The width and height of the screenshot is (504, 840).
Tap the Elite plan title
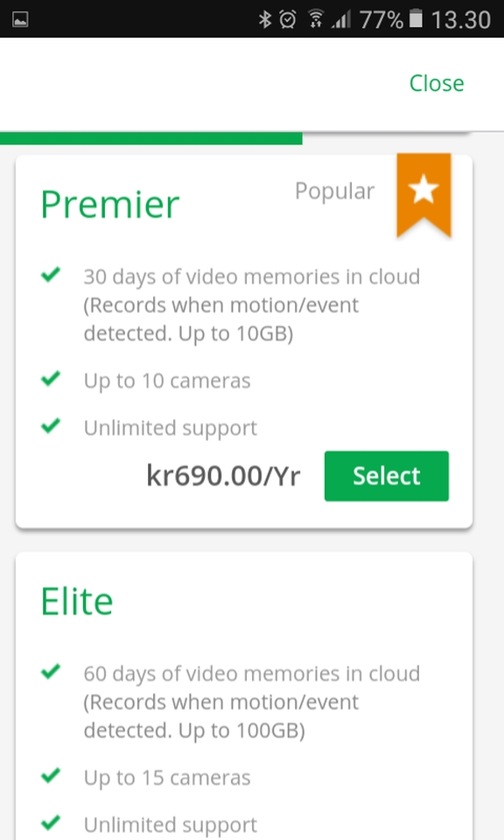tap(77, 602)
